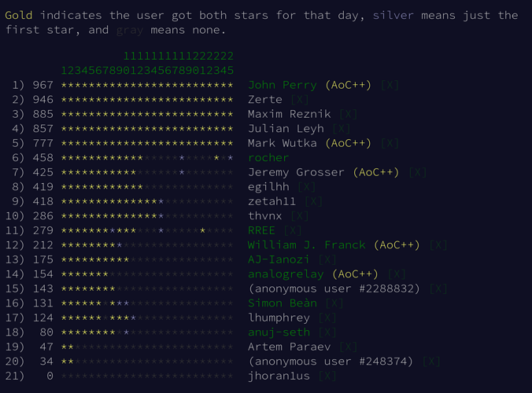Click the [X] next to Artem Paraev

[x=349, y=347]
